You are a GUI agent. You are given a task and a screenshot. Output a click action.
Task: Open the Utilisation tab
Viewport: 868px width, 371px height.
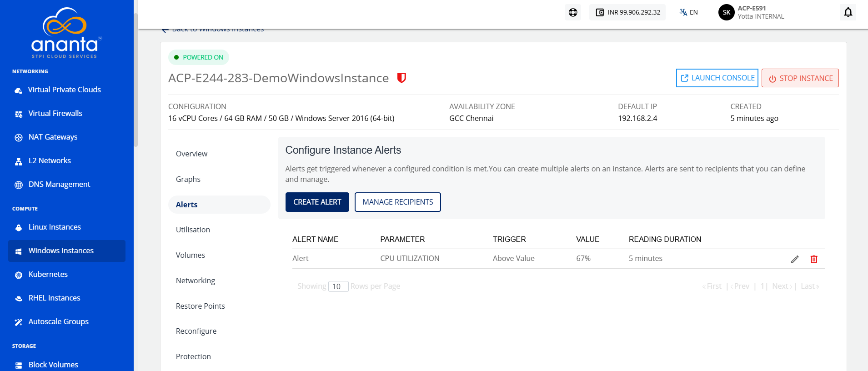pyautogui.click(x=193, y=230)
